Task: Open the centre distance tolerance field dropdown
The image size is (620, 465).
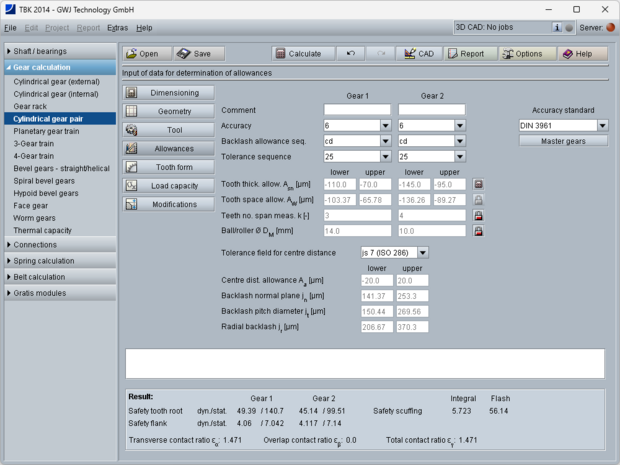Action: (422, 253)
